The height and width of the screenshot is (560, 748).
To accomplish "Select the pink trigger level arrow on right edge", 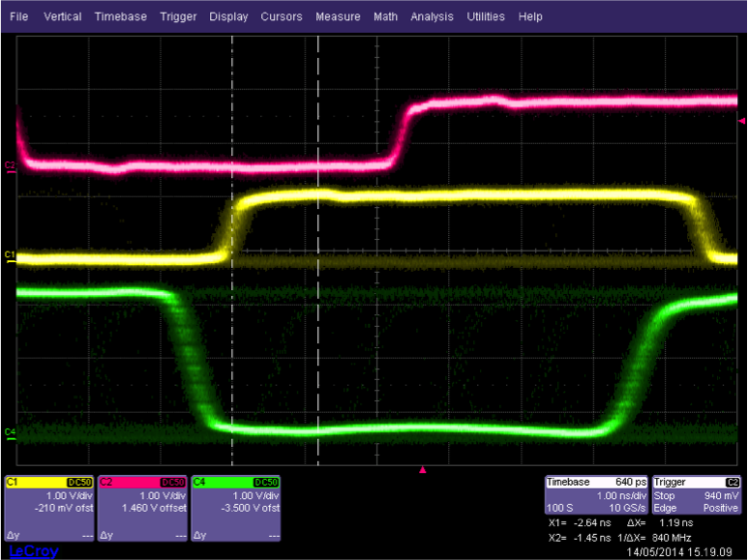I will click(x=741, y=122).
